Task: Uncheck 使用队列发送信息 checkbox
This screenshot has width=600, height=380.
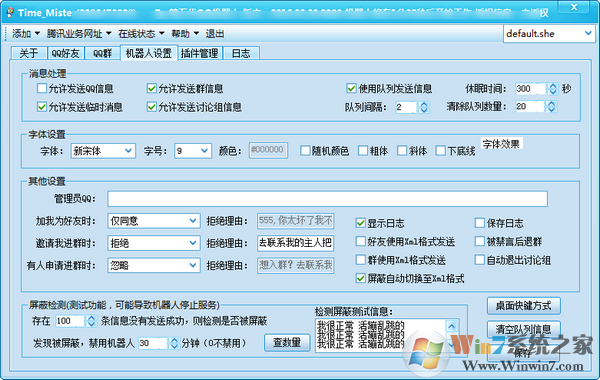Action: coord(351,88)
